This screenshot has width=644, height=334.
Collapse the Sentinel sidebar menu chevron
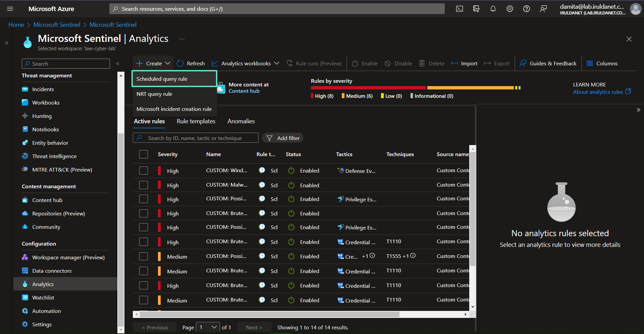click(x=118, y=64)
